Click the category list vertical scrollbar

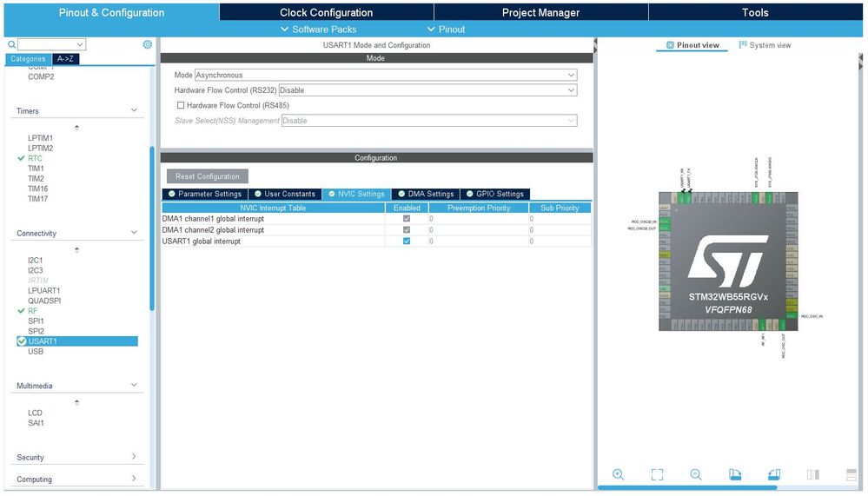click(152, 228)
